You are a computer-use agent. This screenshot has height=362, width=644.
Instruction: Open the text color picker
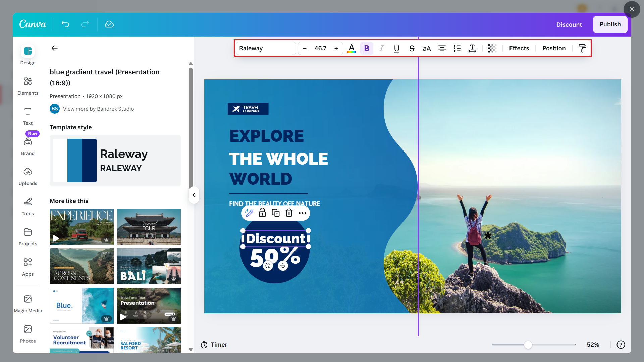click(351, 48)
